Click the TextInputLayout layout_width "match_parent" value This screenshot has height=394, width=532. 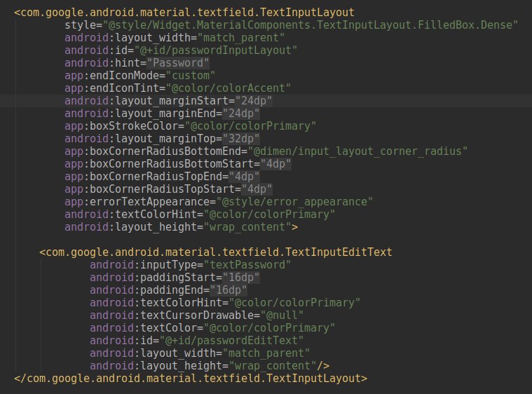241,38
